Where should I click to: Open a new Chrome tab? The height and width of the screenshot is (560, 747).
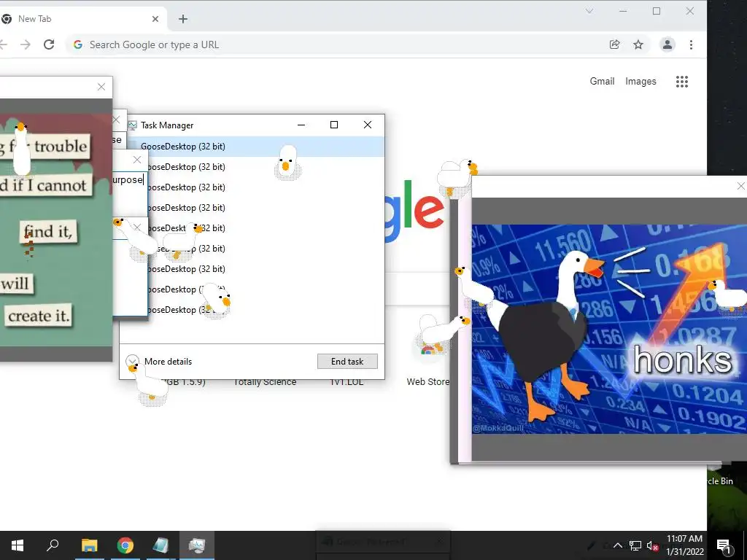(x=183, y=19)
